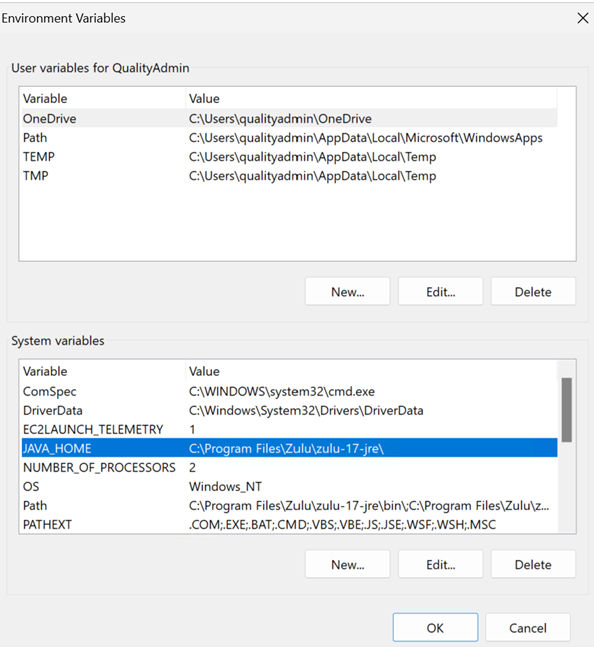Click New under user variables

tap(347, 292)
